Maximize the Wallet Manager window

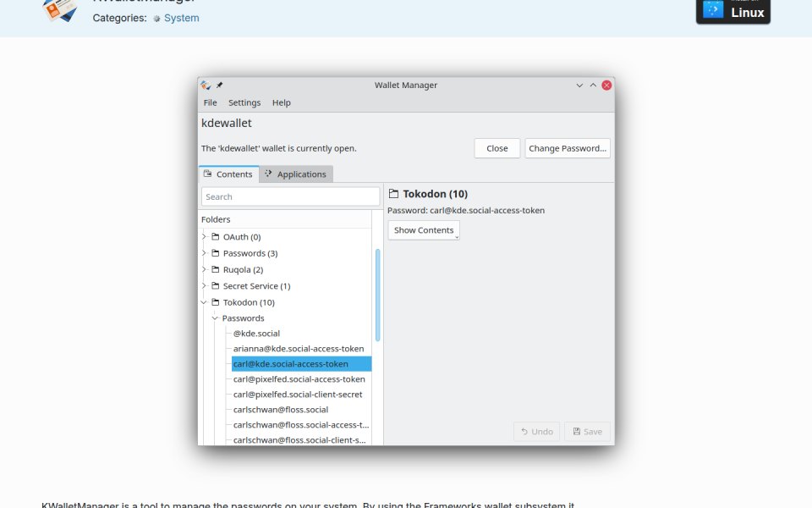point(593,86)
